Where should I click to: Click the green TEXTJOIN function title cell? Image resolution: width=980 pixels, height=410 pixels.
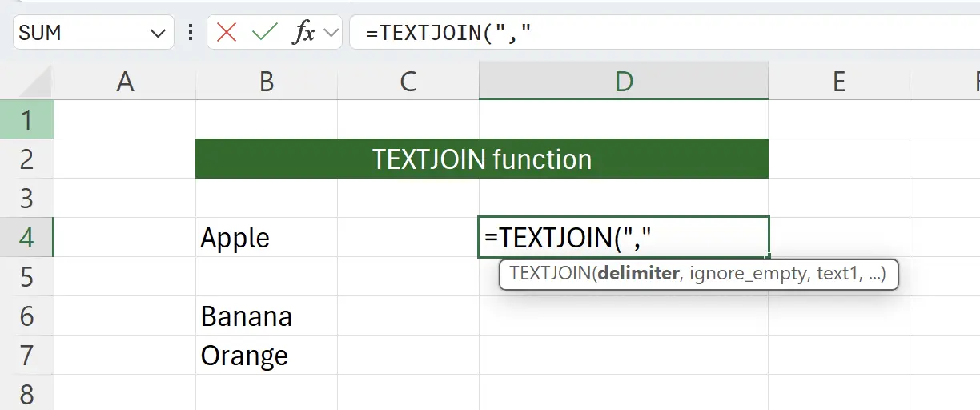pyautogui.click(x=481, y=159)
